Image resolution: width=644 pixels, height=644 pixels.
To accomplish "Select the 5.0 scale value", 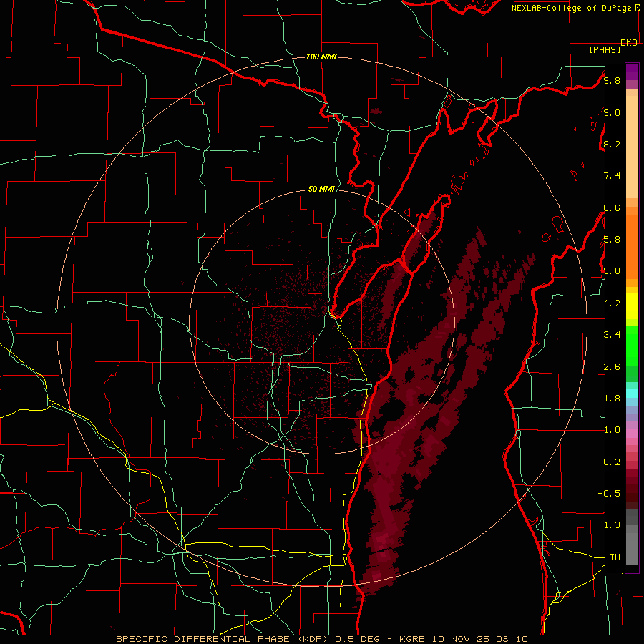I will coord(612,271).
